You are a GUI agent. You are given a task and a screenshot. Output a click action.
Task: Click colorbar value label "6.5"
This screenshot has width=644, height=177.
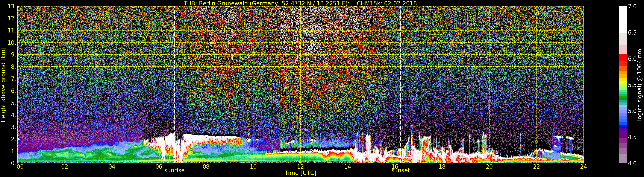point(632,33)
